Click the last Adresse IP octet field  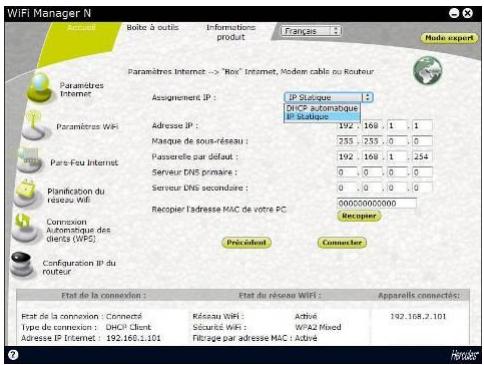(x=422, y=126)
